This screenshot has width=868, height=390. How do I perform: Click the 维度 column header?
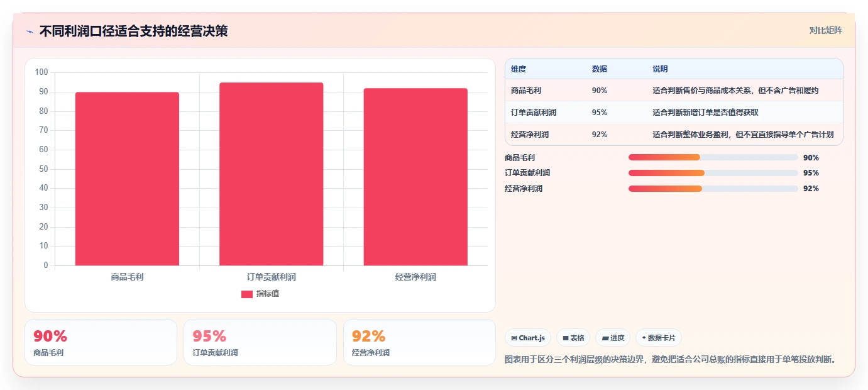click(x=519, y=69)
